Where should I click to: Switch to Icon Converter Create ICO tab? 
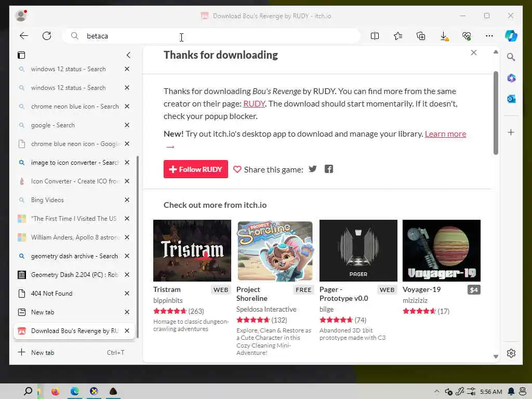point(75,181)
